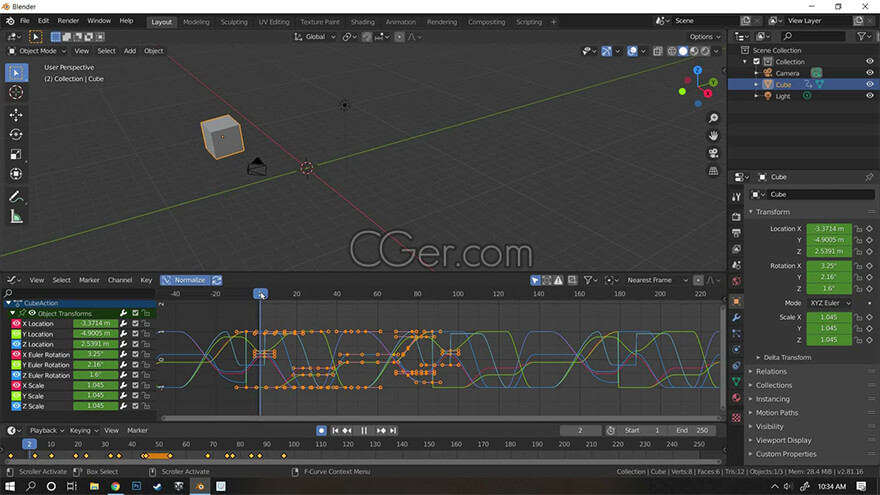
Task: Open the Nearest Frame snapping dropdown
Action: click(657, 280)
